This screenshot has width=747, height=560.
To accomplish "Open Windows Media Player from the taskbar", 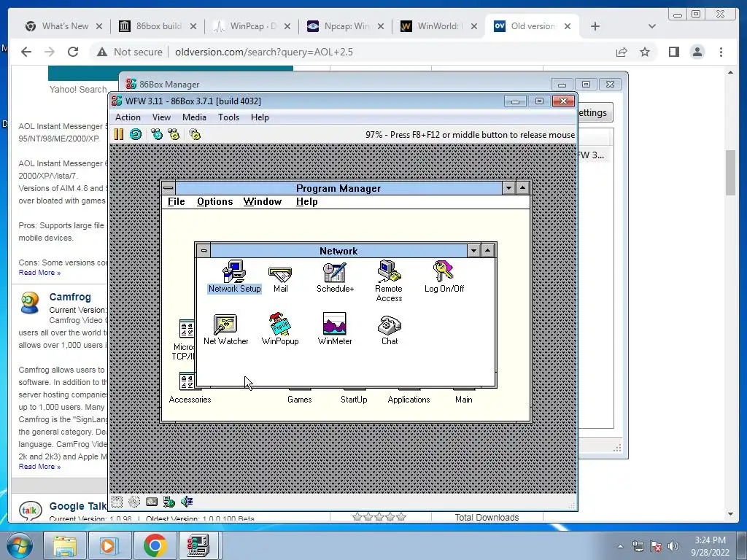I will (x=109, y=545).
